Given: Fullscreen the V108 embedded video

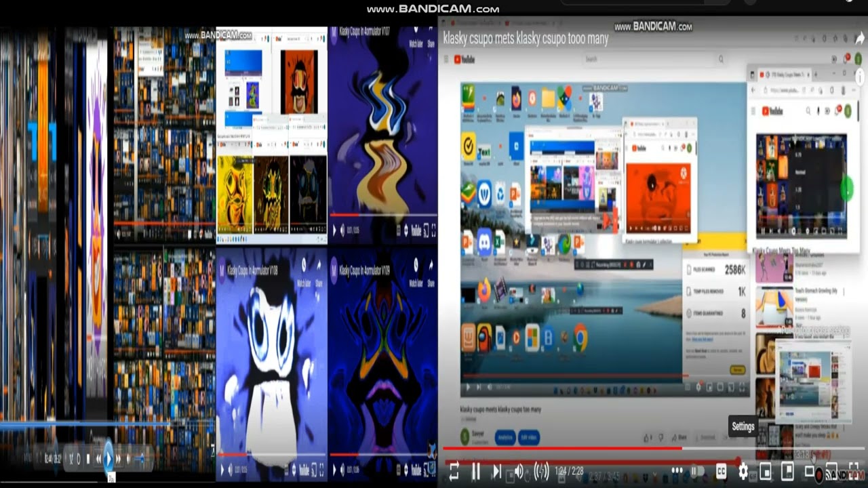Looking at the screenshot, I should click(320, 469).
